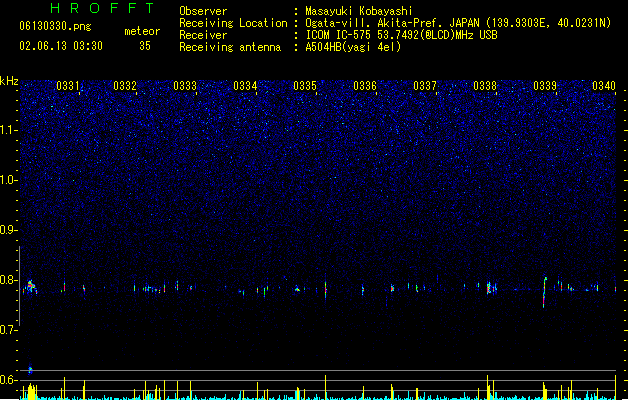This screenshot has height=400, width=629.
Task: Click the 0335 time marker
Action: 305,85
